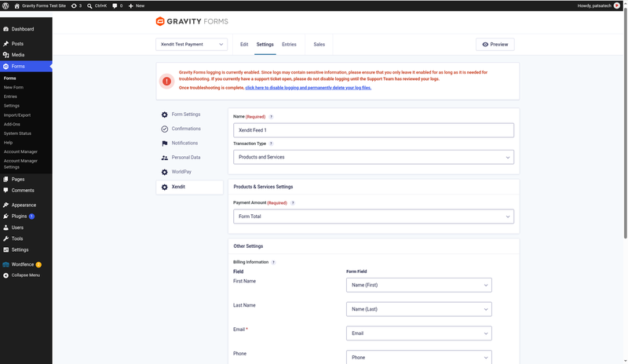Open the First Name field mapping dropdown
The width and height of the screenshot is (628, 364).
coord(419,285)
